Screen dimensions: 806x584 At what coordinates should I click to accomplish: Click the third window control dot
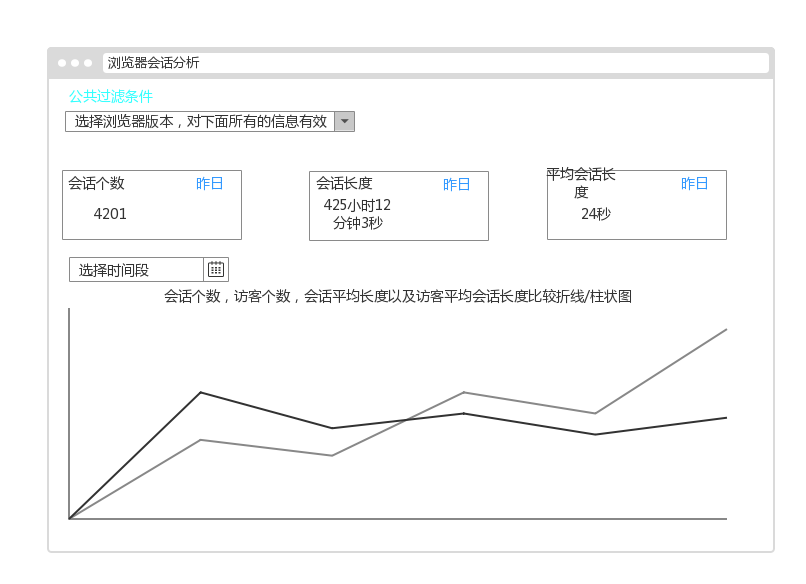point(88,63)
